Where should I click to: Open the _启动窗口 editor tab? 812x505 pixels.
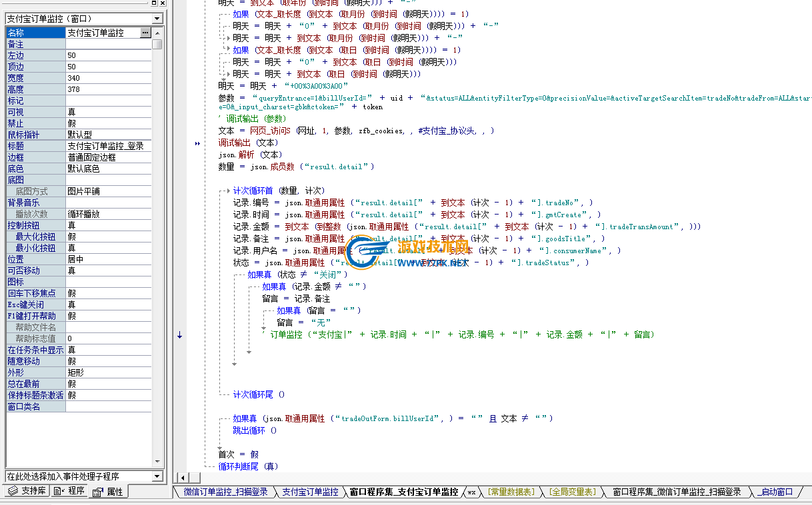click(776, 492)
